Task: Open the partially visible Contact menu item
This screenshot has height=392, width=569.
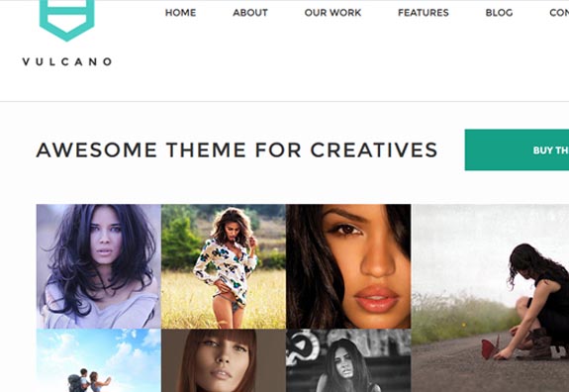Action: [559, 13]
